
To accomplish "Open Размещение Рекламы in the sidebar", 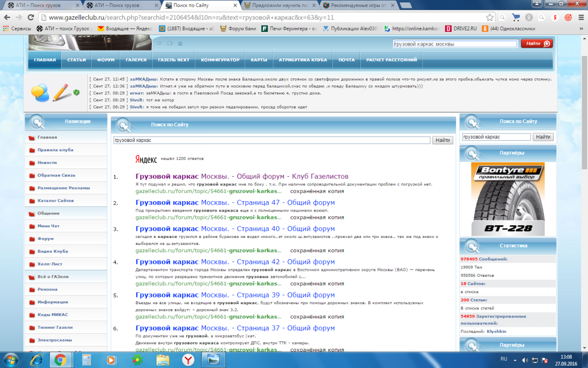I will click(x=64, y=188).
